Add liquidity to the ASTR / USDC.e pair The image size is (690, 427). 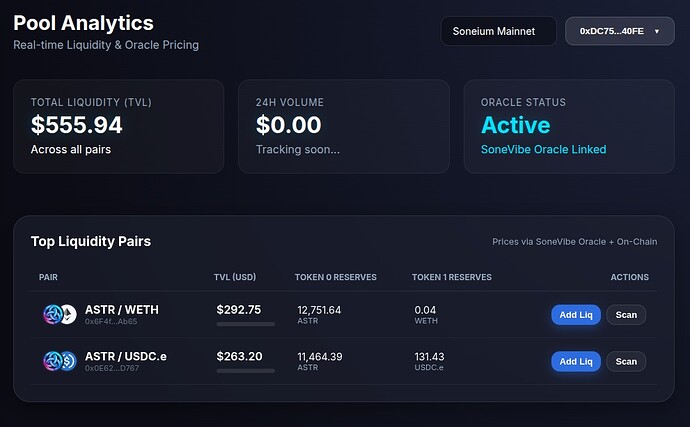click(576, 361)
